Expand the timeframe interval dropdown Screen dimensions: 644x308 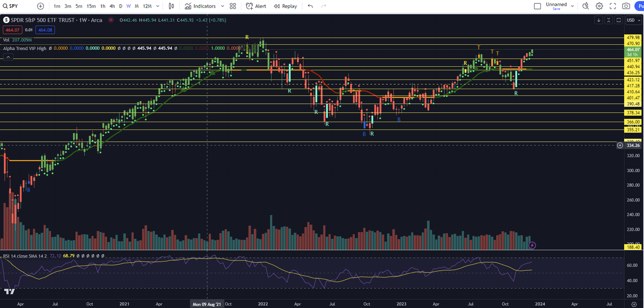click(159, 6)
